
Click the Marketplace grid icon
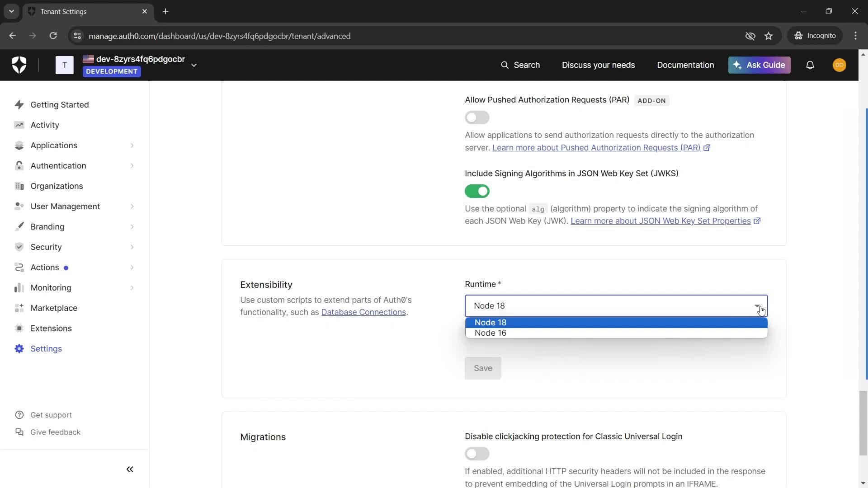(19, 308)
